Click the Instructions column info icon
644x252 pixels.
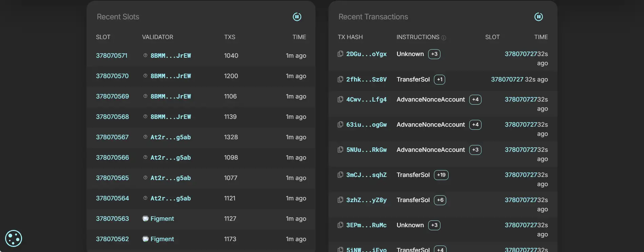pyautogui.click(x=443, y=38)
